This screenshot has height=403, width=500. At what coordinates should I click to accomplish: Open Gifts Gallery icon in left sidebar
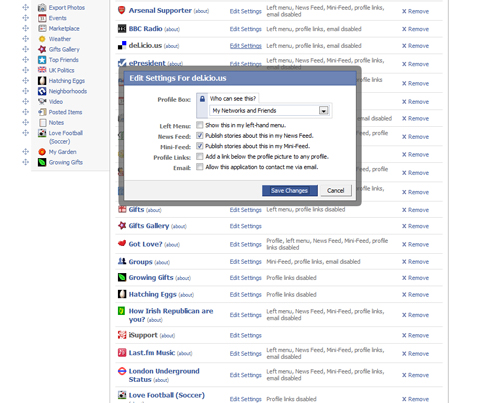pos(42,49)
